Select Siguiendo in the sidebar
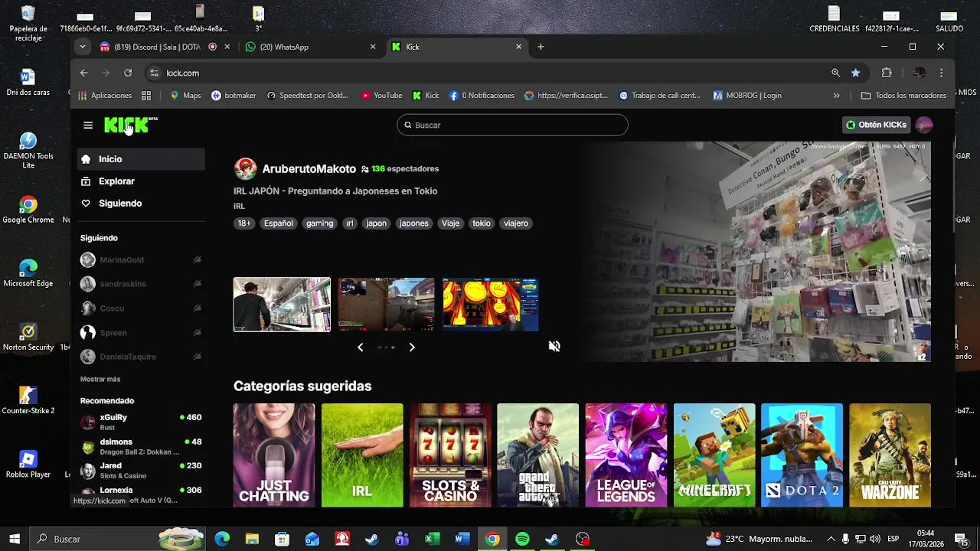980x551 pixels. coord(141,204)
